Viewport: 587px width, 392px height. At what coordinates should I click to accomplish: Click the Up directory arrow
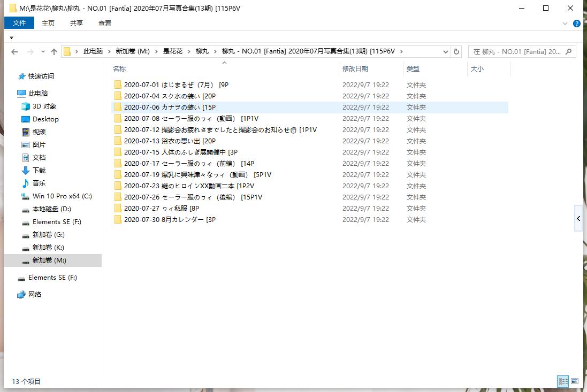(x=54, y=52)
